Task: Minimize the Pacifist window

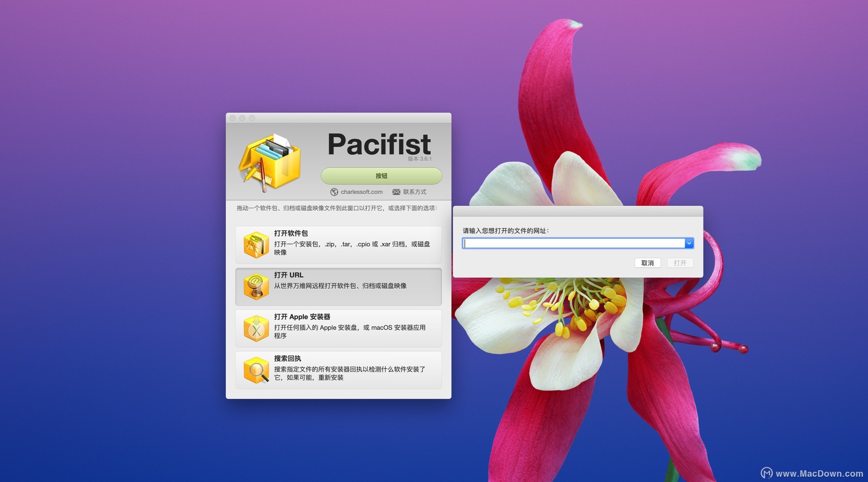Action: [x=242, y=118]
